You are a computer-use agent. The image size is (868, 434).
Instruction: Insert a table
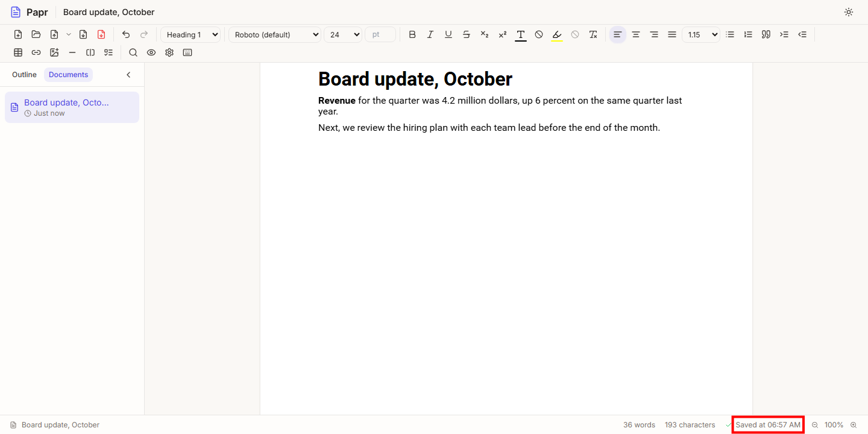tap(18, 52)
